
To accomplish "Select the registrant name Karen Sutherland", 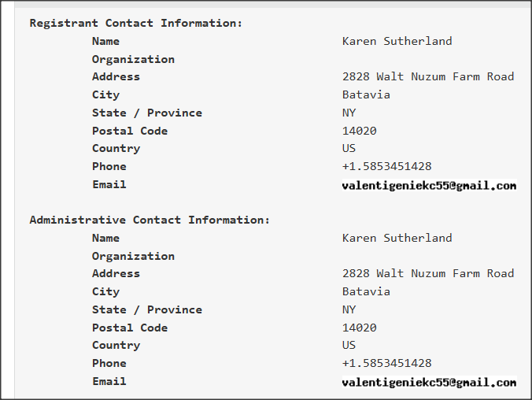I will coord(397,41).
